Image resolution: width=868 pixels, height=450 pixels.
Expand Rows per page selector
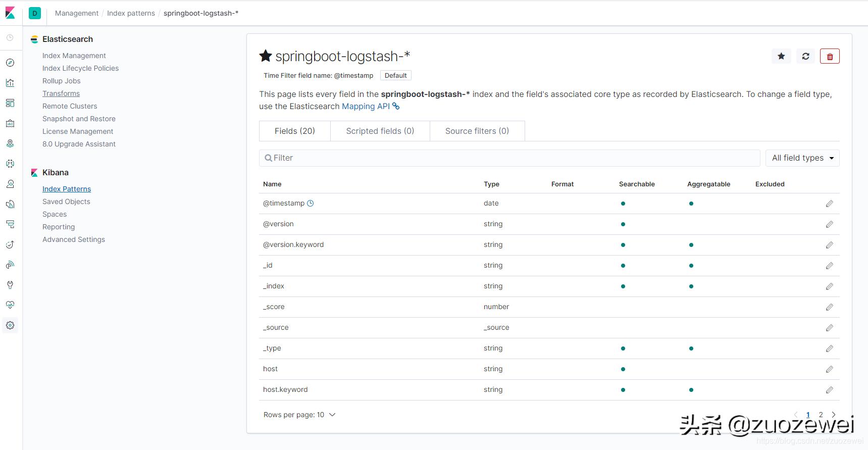(x=299, y=415)
